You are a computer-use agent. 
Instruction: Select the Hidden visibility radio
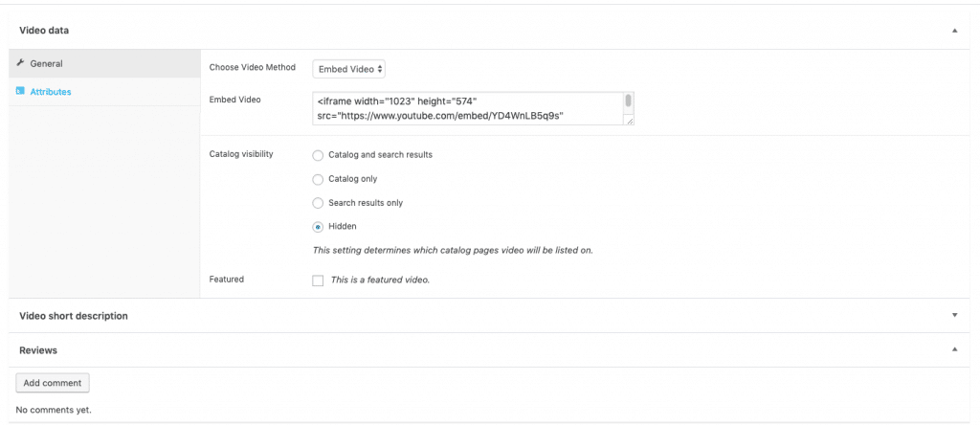[x=318, y=227]
